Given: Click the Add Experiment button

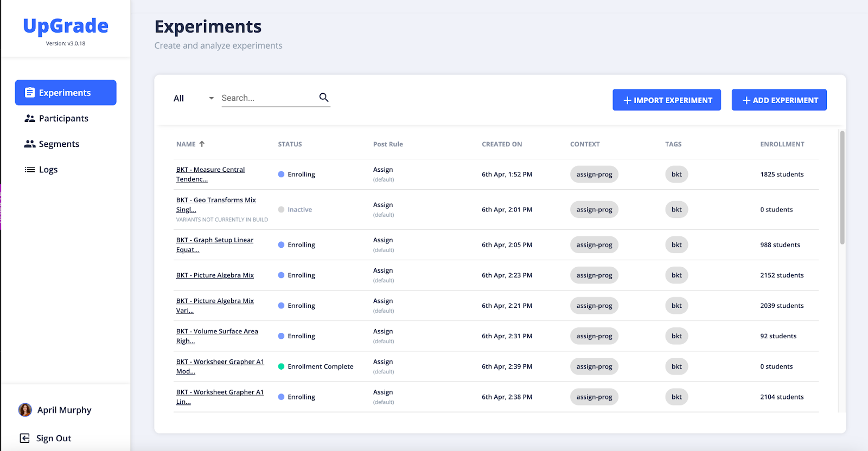Looking at the screenshot, I should (x=779, y=100).
